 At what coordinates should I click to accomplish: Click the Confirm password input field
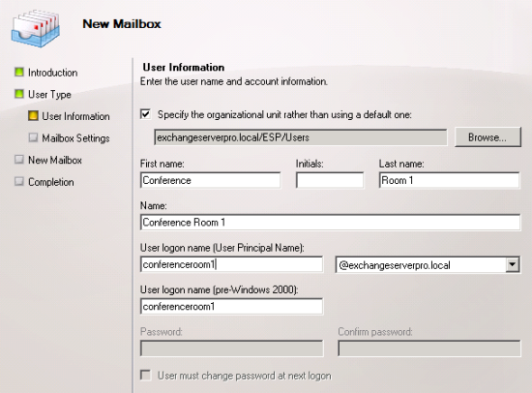pyautogui.click(x=429, y=348)
